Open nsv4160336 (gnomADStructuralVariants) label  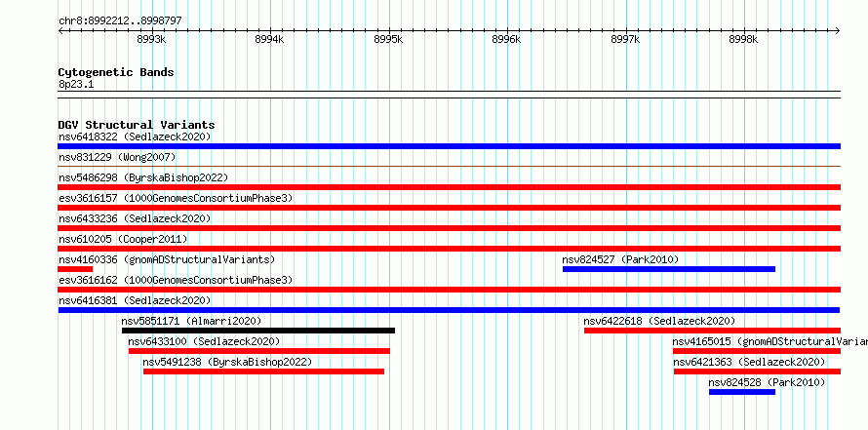(x=167, y=259)
